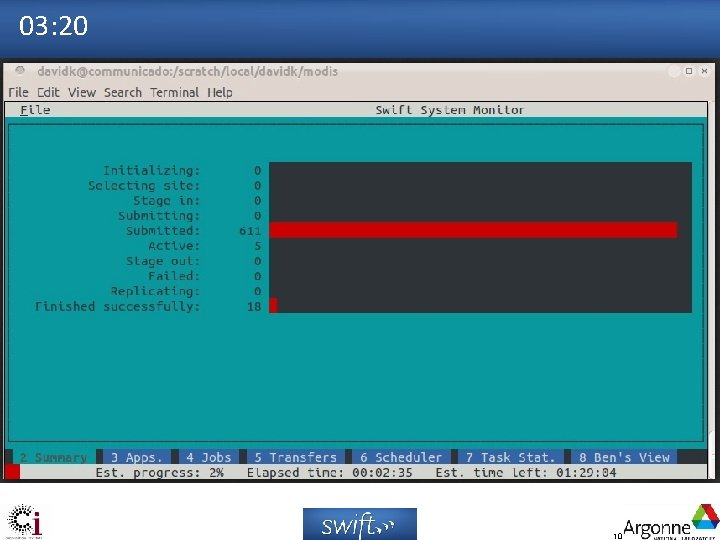The image size is (720, 540).
Task: Switch to the 6 Scheduler tab
Action: [401, 457]
